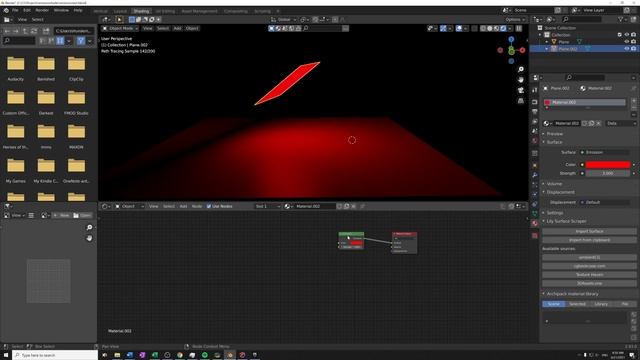Click the image editor zoom magnifier icon
Viewport: 640px width, 360px height.
click(89, 227)
